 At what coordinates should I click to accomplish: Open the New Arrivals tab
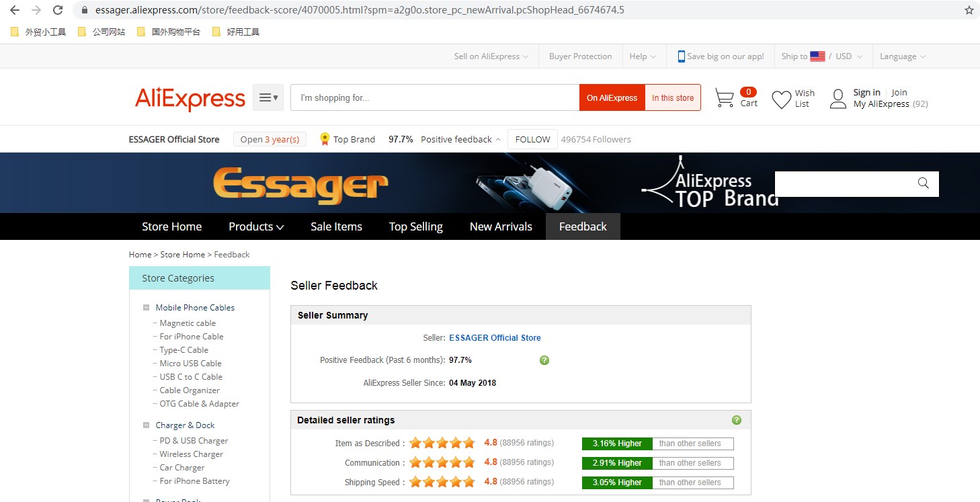(501, 226)
